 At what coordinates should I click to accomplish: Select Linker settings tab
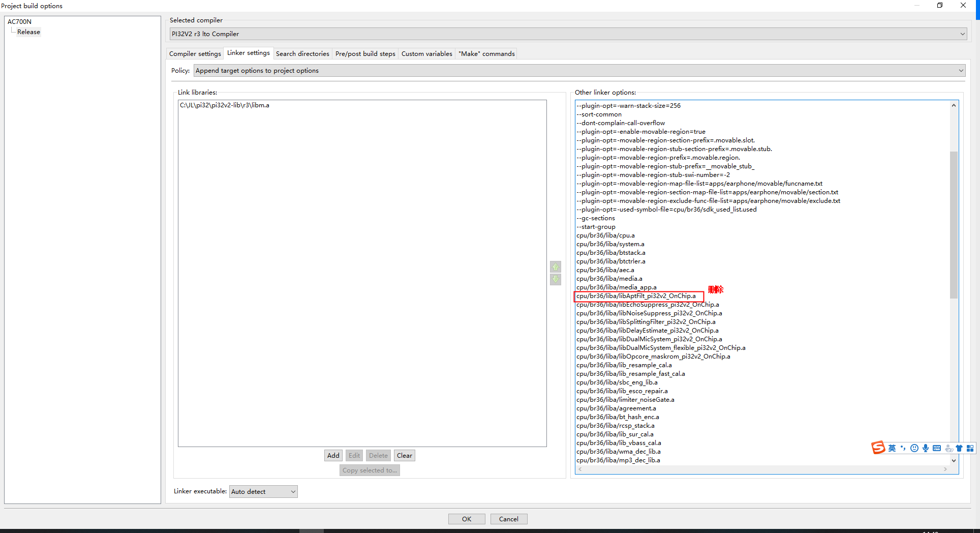point(249,53)
